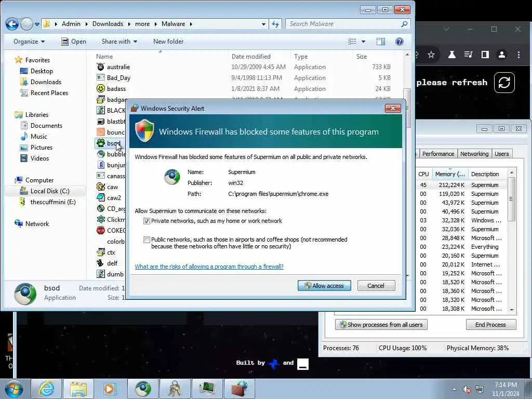Select the australie file icon
The height and width of the screenshot is (399, 532).
click(100, 67)
